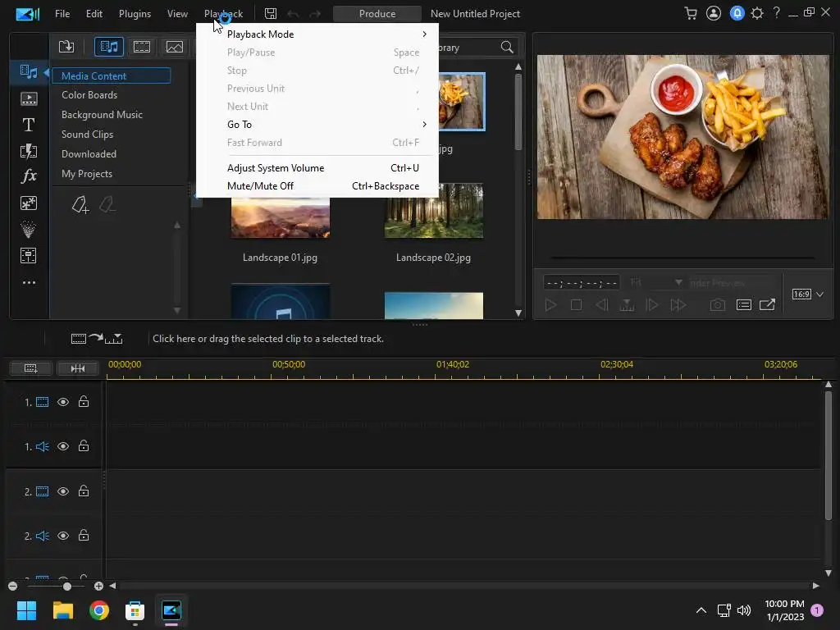840x630 pixels.
Task: Take a snapshot with camera icon
Action: (718, 305)
